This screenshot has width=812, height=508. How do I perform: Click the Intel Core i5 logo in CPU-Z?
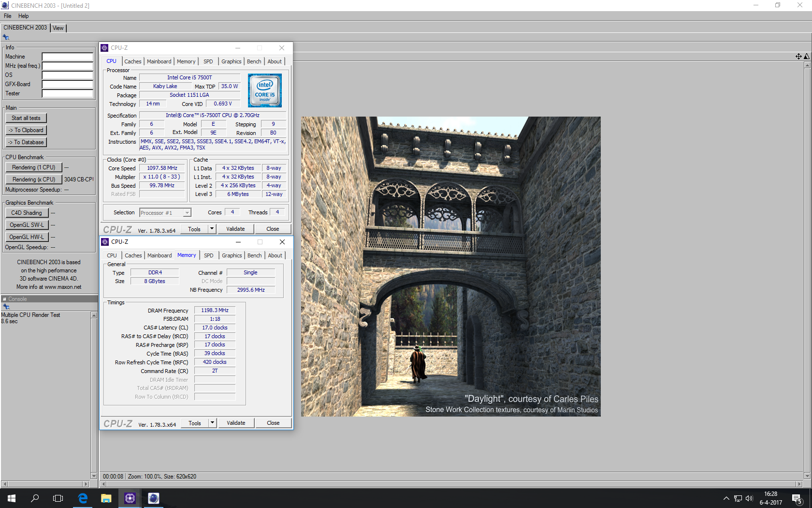(x=265, y=90)
